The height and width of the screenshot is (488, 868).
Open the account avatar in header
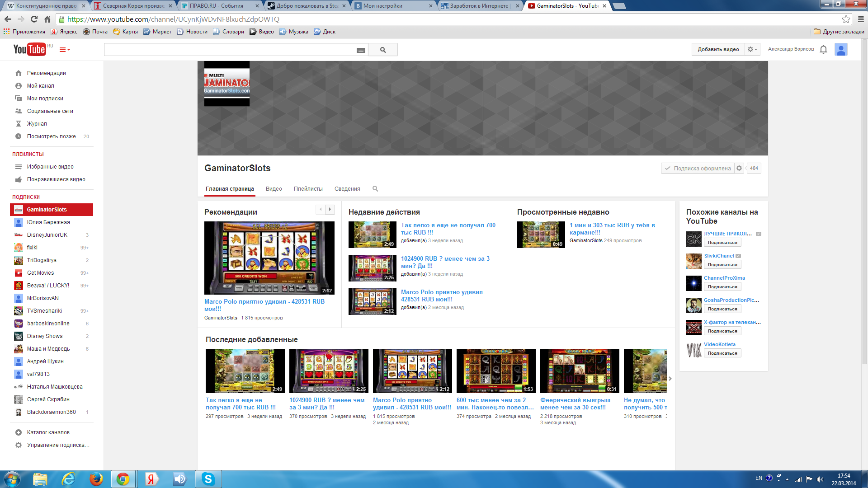841,49
